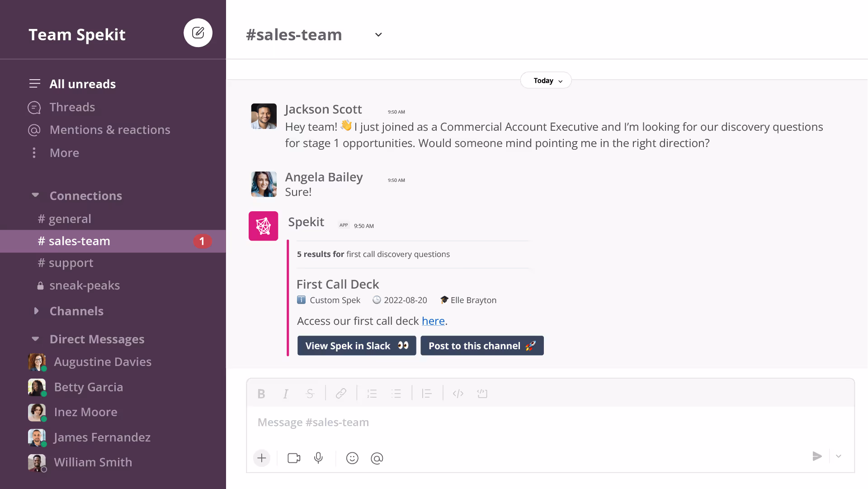Record a video clip with the camera icon
This screenshot has height=489, width=868.
click(x=294, y=458)
